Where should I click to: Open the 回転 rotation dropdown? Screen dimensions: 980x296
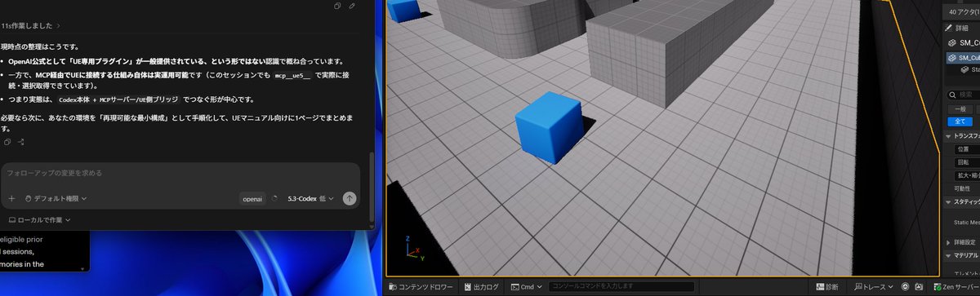click(968, 162)
